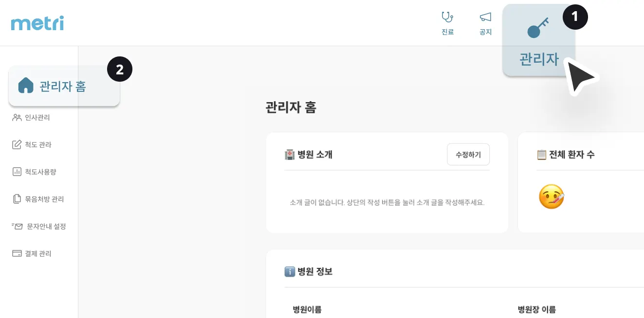This screenshot has width=644, height=318.
Task: Click the key icon above 관리자
Action: [x=538, y=28]
